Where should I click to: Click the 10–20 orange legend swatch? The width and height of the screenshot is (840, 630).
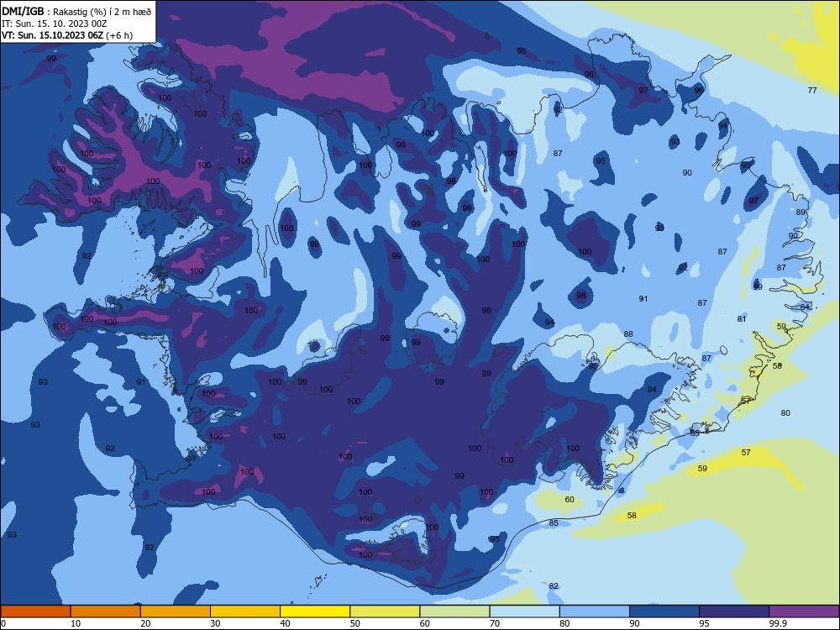pyautogui.click(x=106, y=612)
